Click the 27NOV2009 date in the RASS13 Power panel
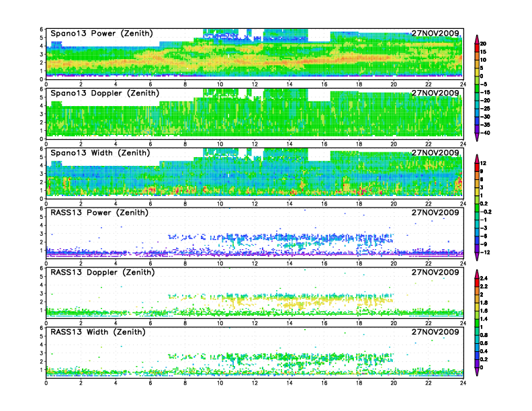Screen dimensions: 532x411 [435, 212]
